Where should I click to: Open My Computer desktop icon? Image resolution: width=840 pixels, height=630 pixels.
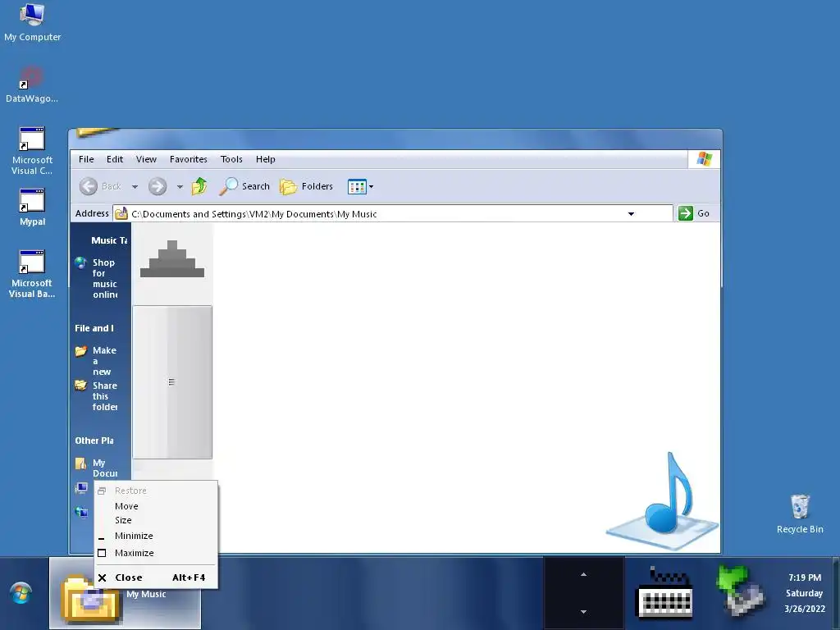coord(32,22)
